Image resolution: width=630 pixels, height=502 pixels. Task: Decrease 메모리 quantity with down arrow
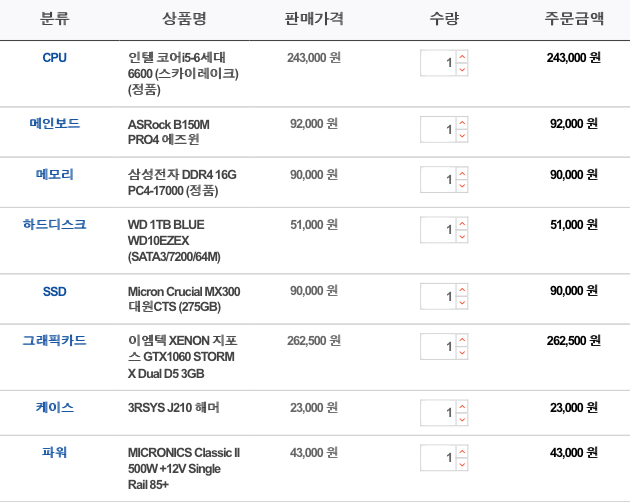462,186
